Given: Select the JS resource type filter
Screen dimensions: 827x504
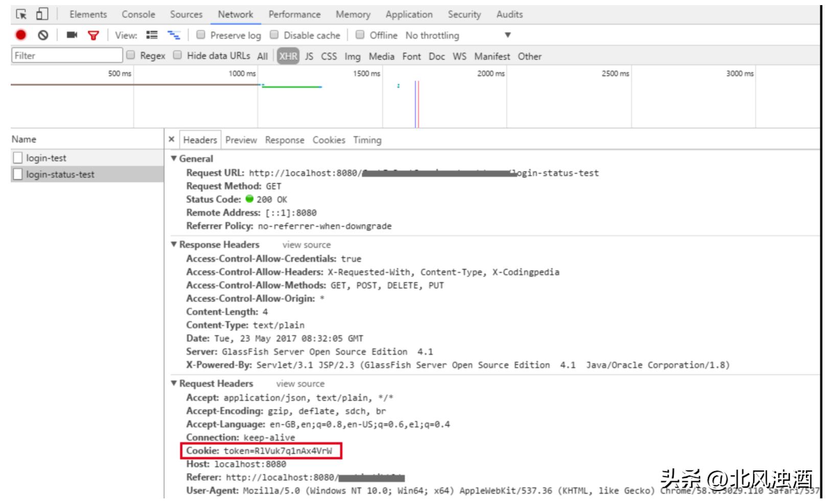Looking at the screenshot, I should pyautogui.click(x=309, y=56).
